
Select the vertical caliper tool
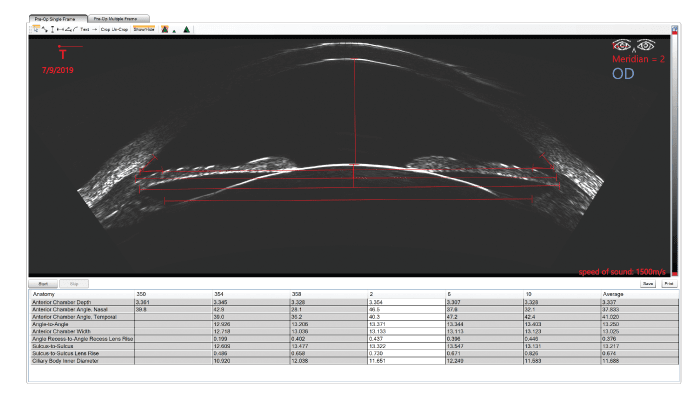coord(52,29)
